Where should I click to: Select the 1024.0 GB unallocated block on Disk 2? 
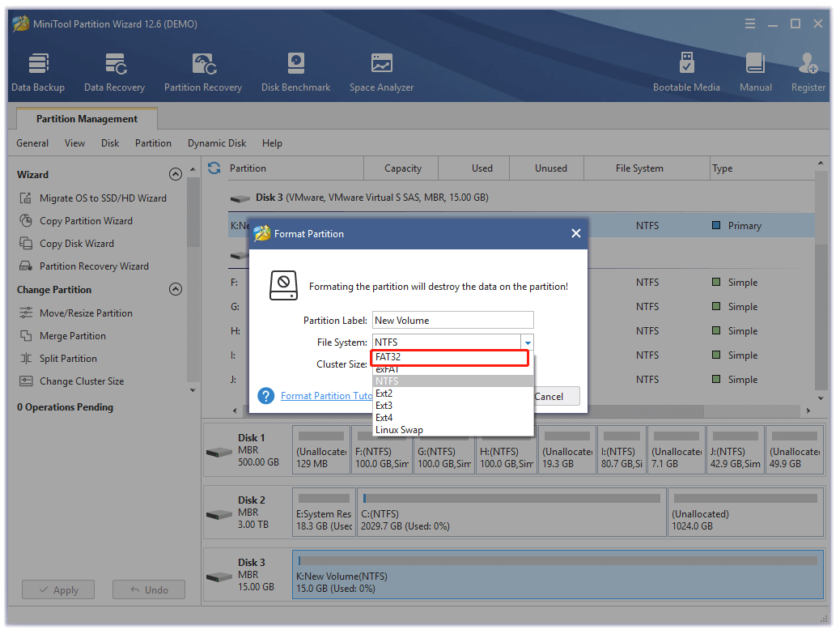coord(745,512)
